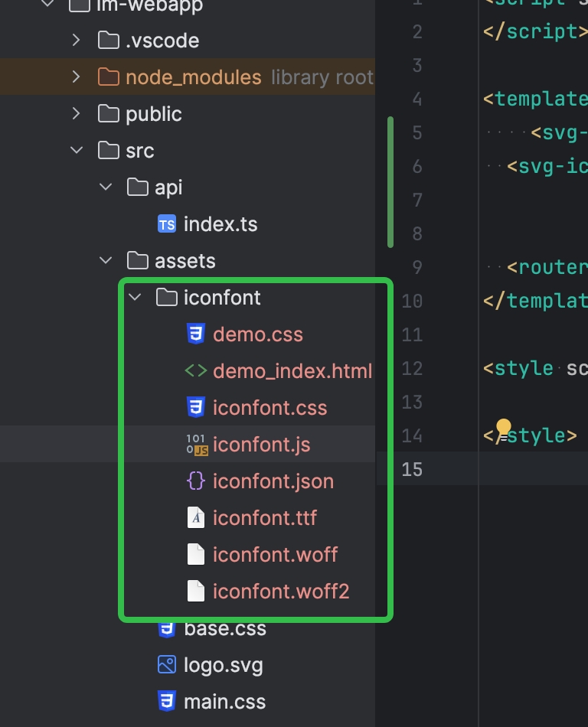Viewport: 588px width, 727px height.
Task: Click the closing </script> tag on line 2
Action: coord(535,31)
